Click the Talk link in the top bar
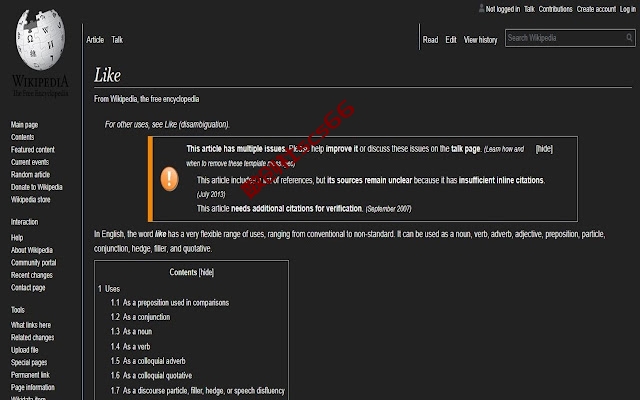The image size is (640, 400). [529, 9]
